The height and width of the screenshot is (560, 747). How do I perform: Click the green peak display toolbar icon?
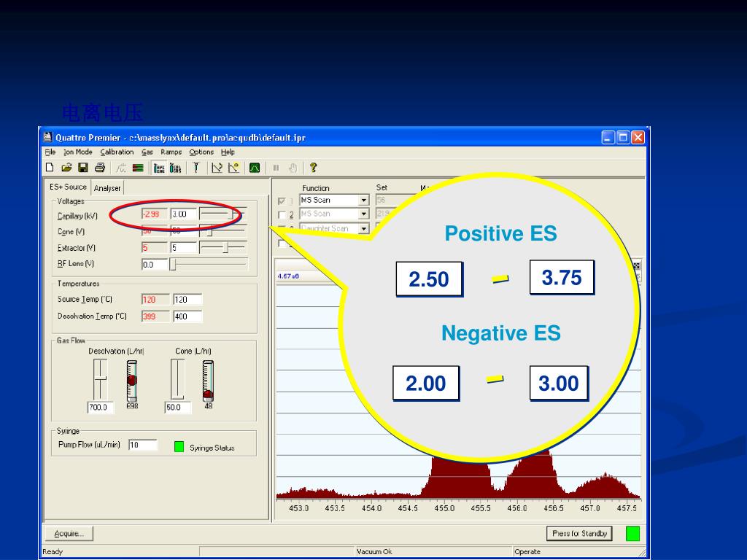[x=255, y=168]
